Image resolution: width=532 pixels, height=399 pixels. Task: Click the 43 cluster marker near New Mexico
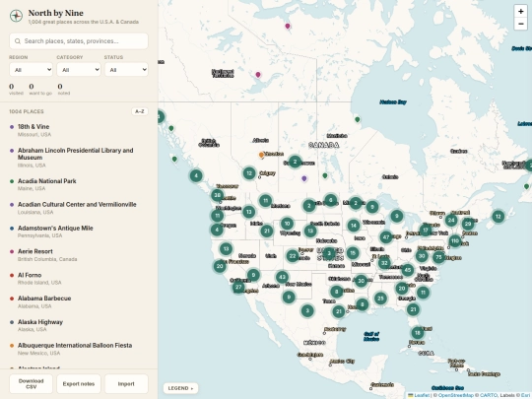click(282, 277)
